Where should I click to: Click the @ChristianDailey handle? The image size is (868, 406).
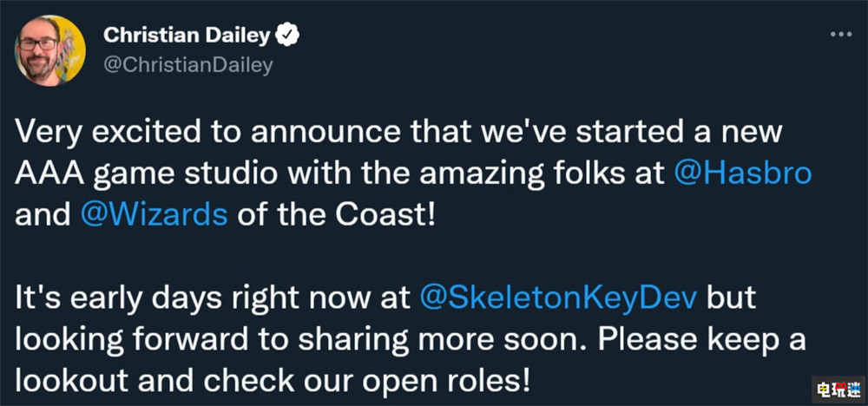coord(188,65)
